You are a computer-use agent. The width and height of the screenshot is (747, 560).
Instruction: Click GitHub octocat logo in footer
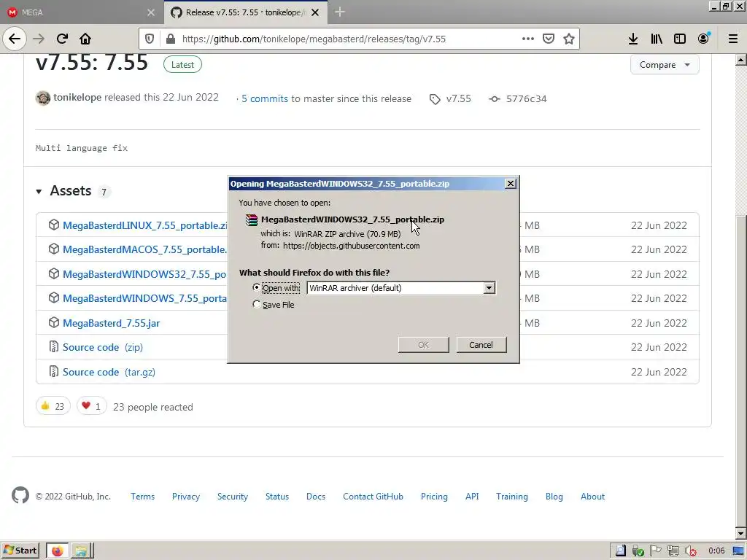20,495
